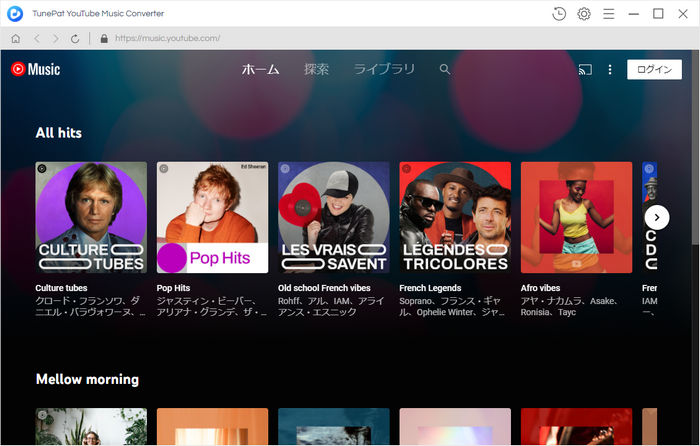Open the Pop Hits playlist cover
Viewport: 700px width, 446px height.
click(212, 217)
